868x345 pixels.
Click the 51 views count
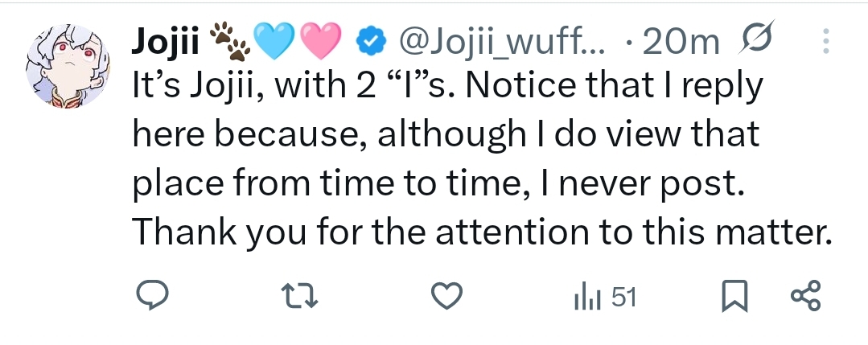coord(623,298)
